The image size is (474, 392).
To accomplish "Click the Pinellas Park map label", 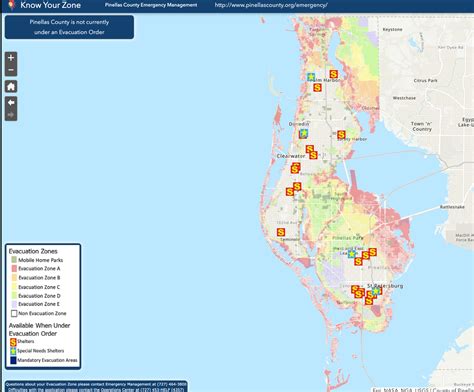I will click(348, 238).
